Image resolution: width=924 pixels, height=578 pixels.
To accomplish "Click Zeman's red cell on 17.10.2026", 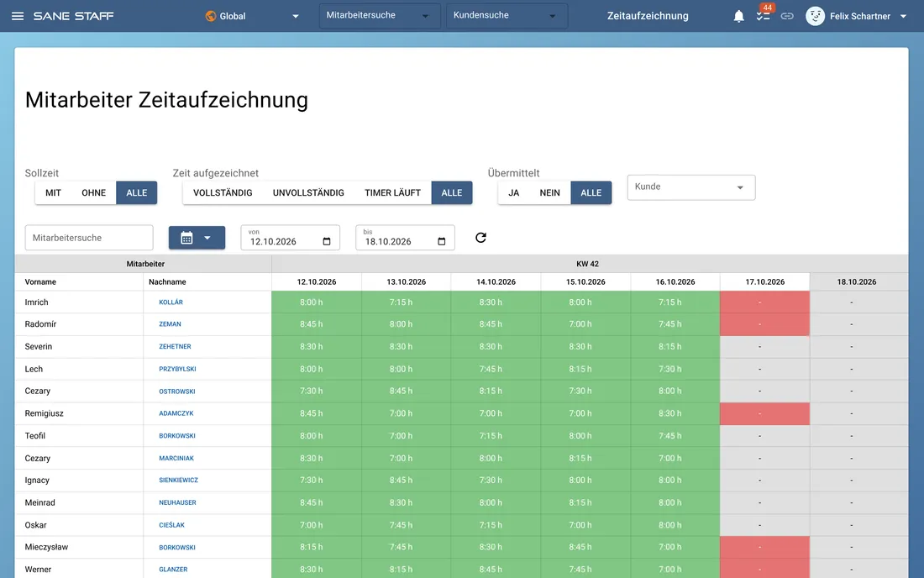I will pyautogui.click(x=765, y=324).
